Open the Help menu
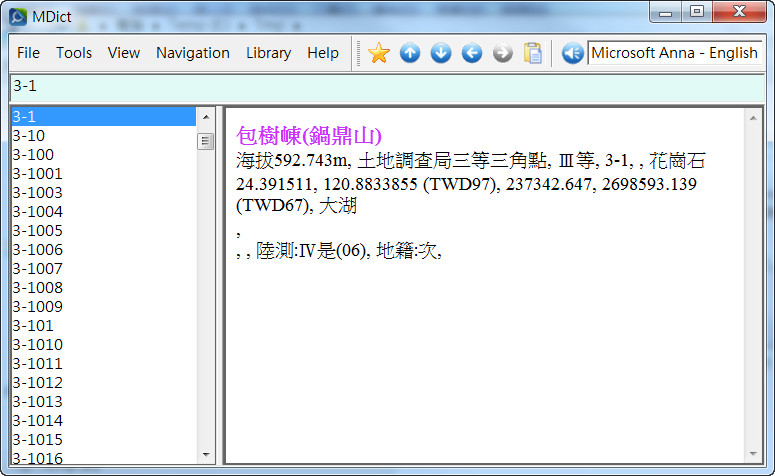Image resolution: width=775 pixels, height=476 pixels. click(323, 53)
